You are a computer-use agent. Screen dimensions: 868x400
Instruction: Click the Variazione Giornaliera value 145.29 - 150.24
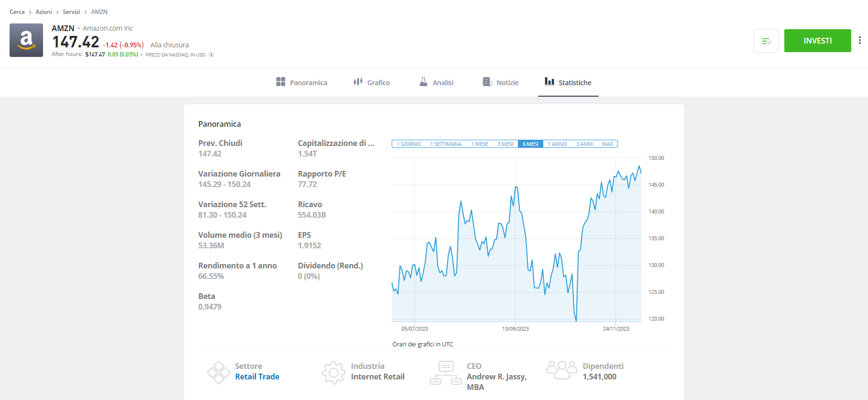click(224, 184)
